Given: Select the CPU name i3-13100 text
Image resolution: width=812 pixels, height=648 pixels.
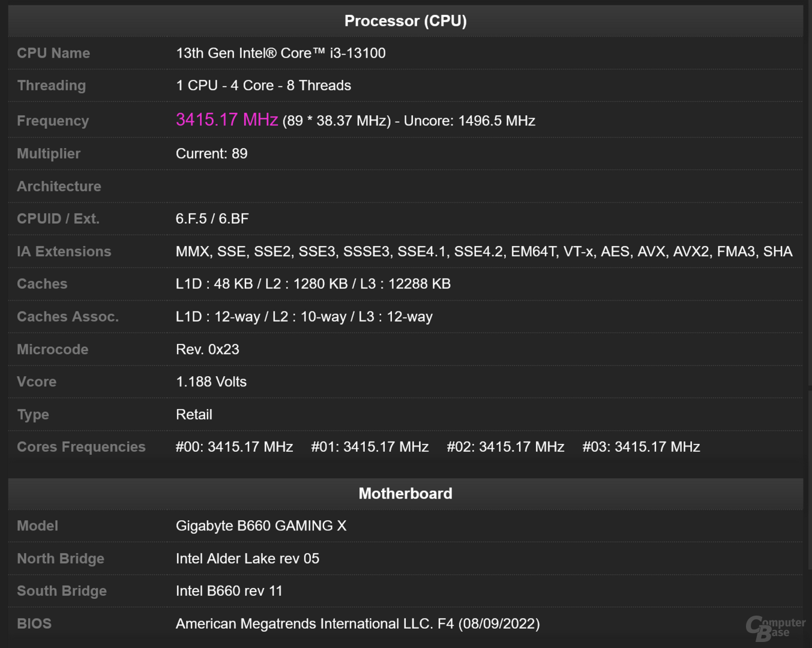Looking at the screenshot, I should pos(280,53).
